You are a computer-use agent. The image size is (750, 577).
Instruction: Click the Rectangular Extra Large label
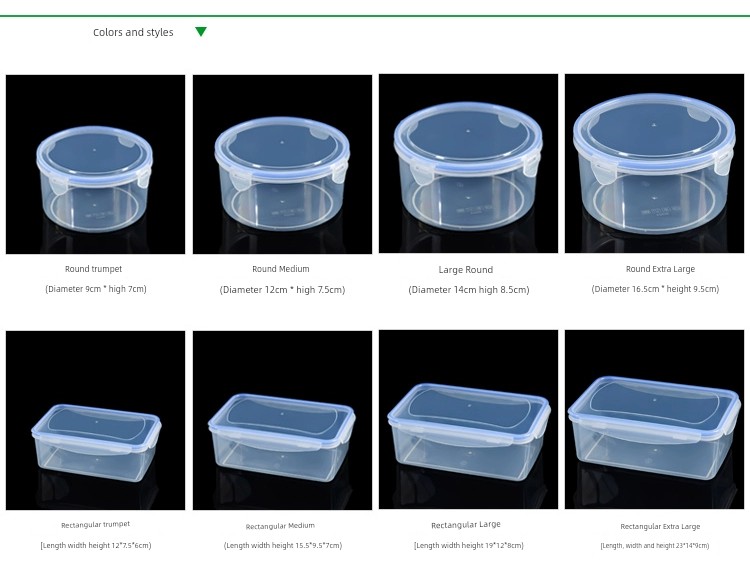coord(660,526)
